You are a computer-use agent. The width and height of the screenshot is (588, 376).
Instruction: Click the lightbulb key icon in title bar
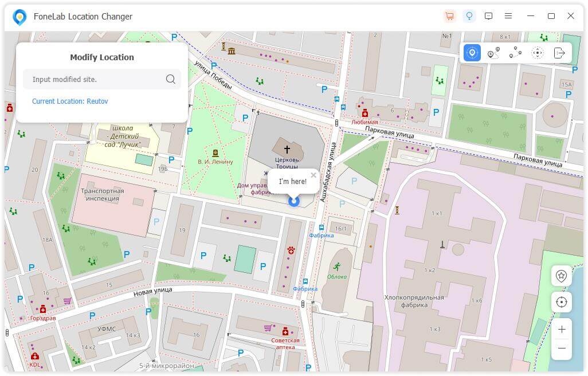[469, 16]
